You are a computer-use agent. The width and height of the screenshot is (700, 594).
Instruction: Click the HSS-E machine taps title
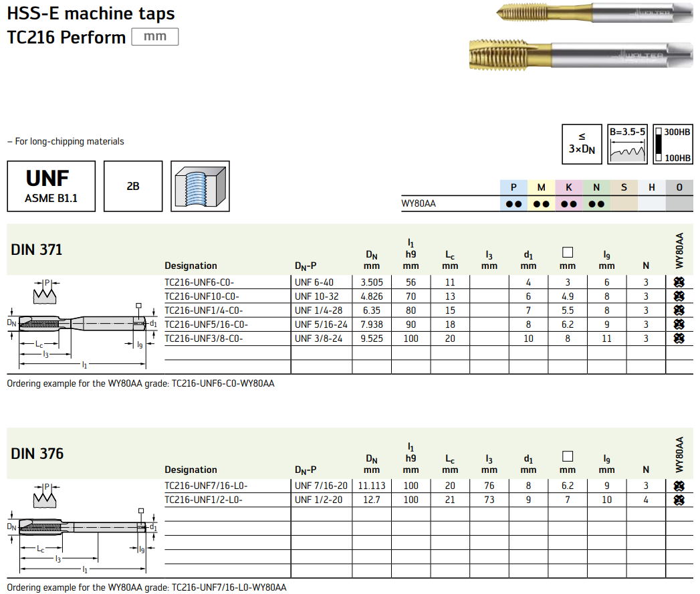coord(91,13)
